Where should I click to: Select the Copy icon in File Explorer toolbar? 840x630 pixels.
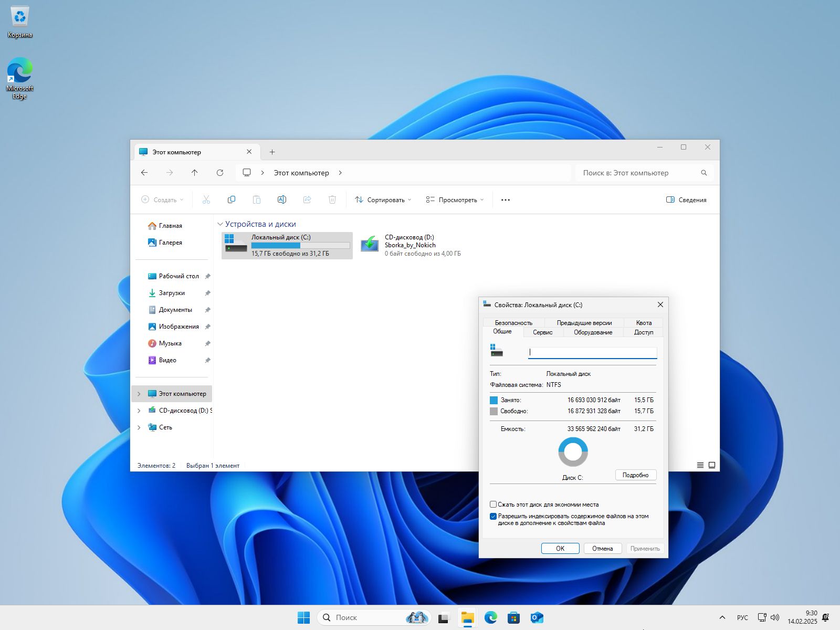tap(231, 199)
